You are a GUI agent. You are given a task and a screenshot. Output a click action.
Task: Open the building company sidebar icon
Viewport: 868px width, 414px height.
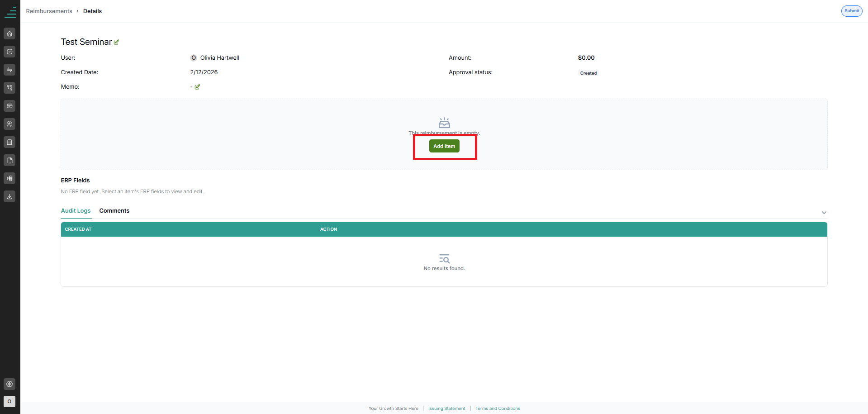tap(9, 142)
